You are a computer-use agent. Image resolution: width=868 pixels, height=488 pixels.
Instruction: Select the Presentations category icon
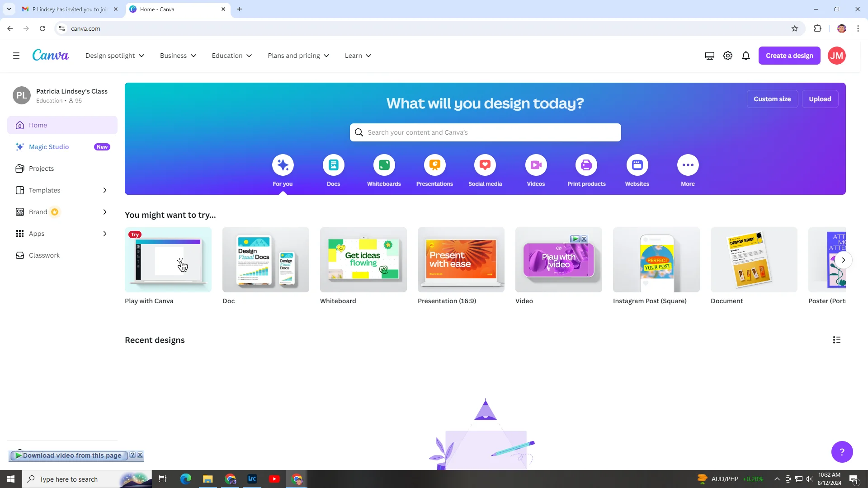pyautogui.click(x=435, y=165)
